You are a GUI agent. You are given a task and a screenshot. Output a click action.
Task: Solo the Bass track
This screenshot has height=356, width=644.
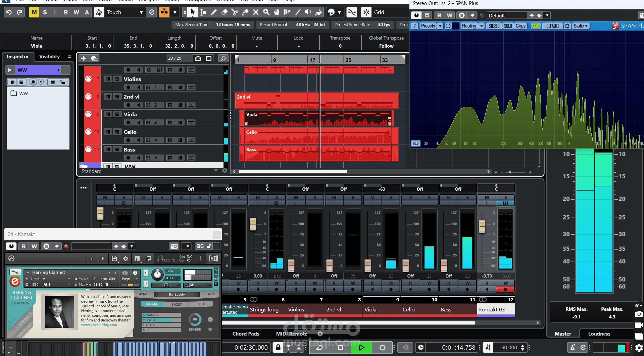[117, 150]
